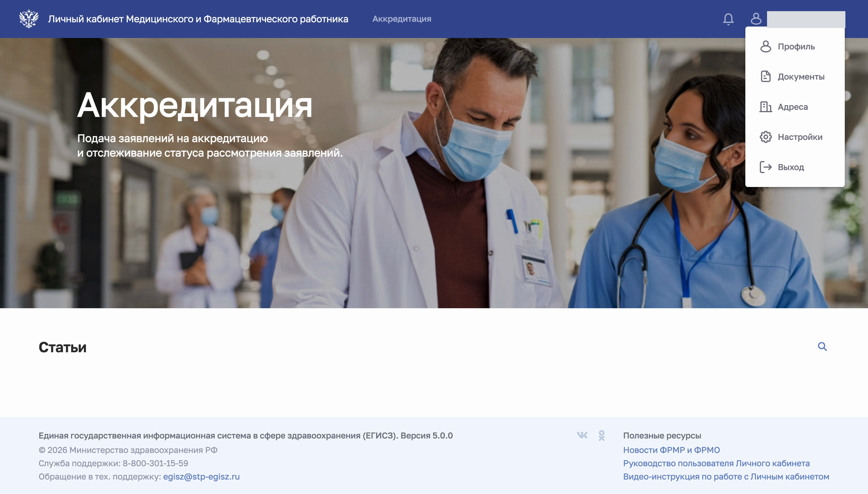Open Руководство пользователя Личного кабинета link
This screenshot has height=494, width=868.
pos(716,463)
